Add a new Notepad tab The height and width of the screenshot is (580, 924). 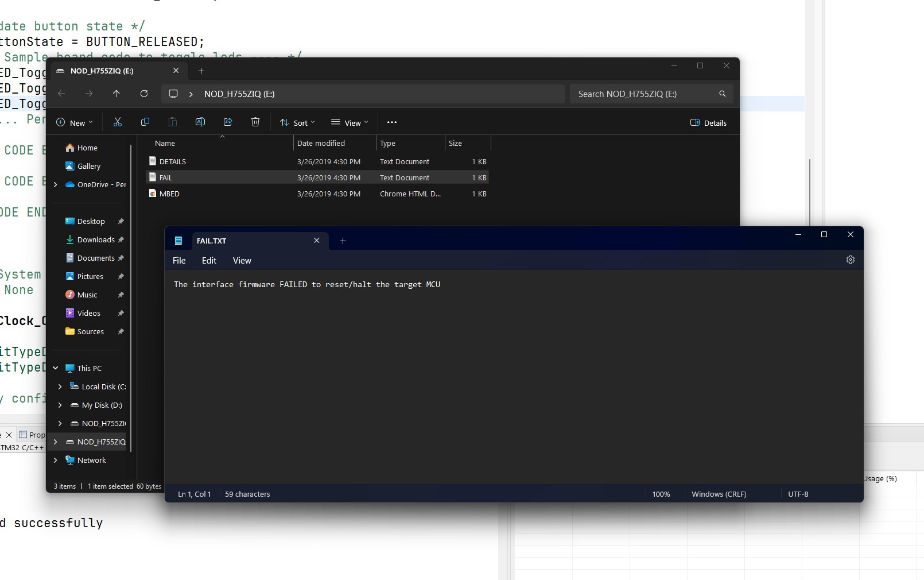pyautogui.click(x=343, y=241)
